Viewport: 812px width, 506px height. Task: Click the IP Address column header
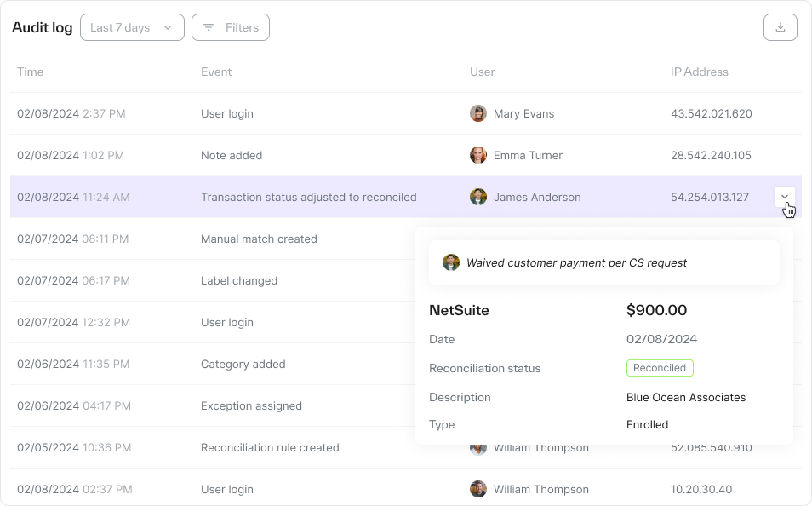coord(699,72)
